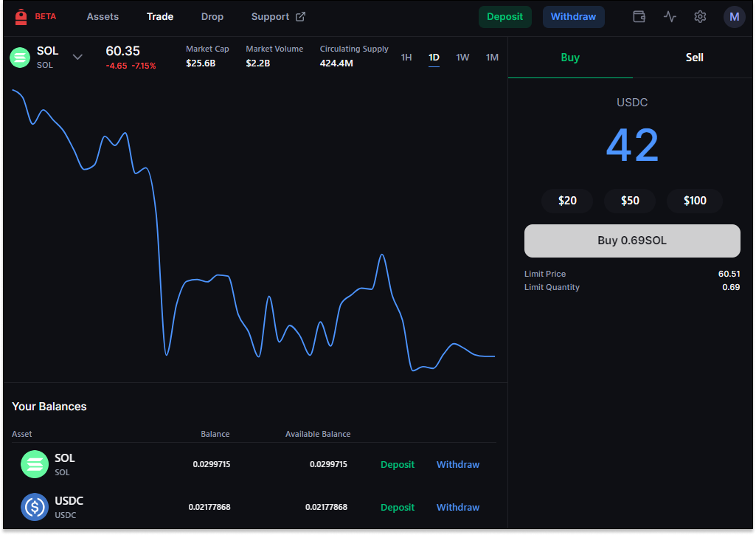Open the Trade page
The height and width of the screenshot is (535, 756).
click(160, 17)
